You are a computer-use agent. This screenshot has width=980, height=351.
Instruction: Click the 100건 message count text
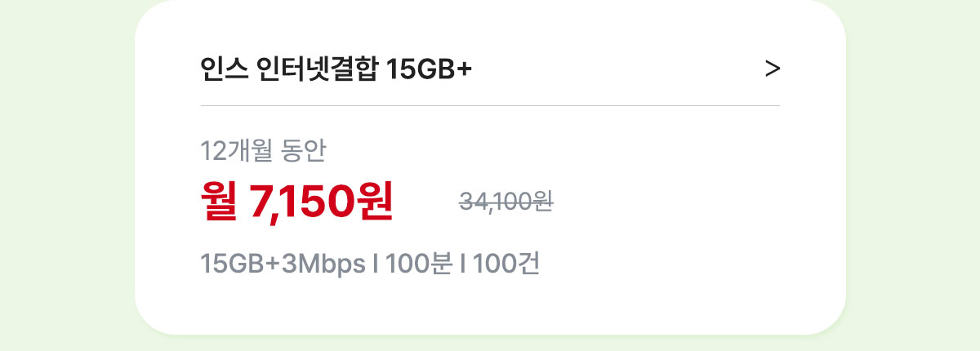coord(506,264)
